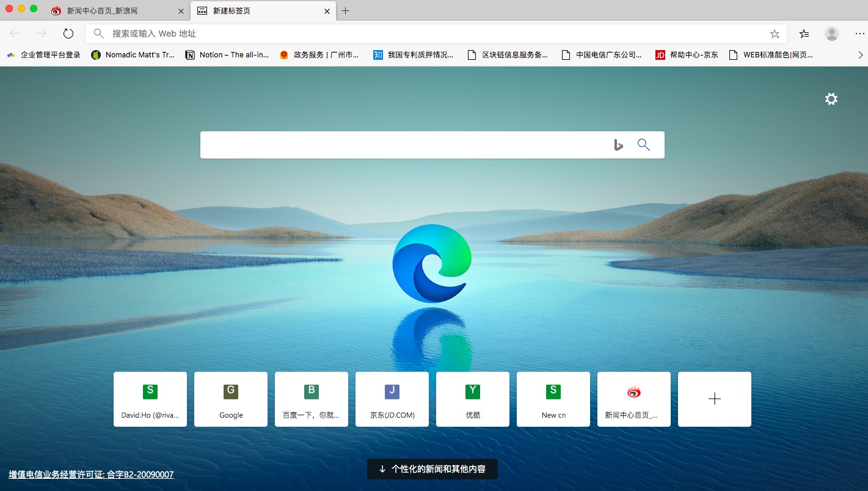Click 增值电信业务经营许可证 link
Image resolution: width=868 pixels, height=491 pixels.
(91, 475)
